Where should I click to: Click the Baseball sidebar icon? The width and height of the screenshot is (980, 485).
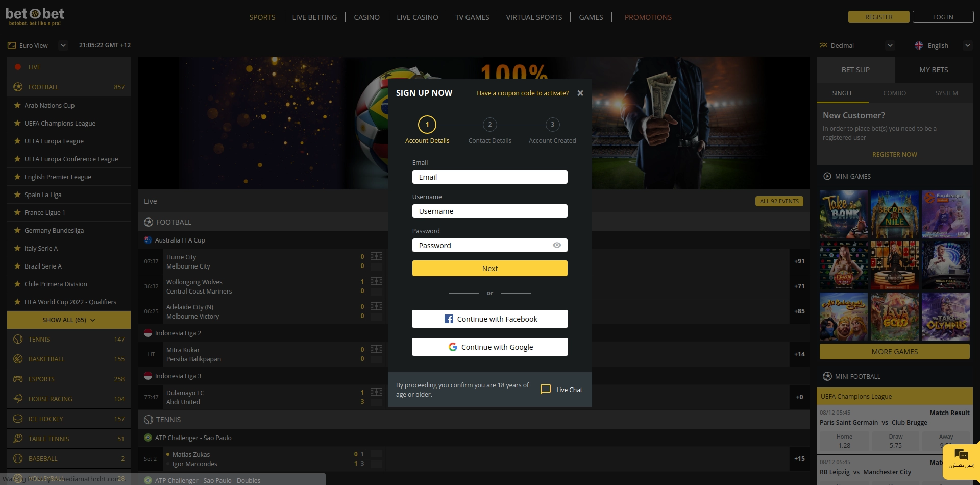coord(18,458)
